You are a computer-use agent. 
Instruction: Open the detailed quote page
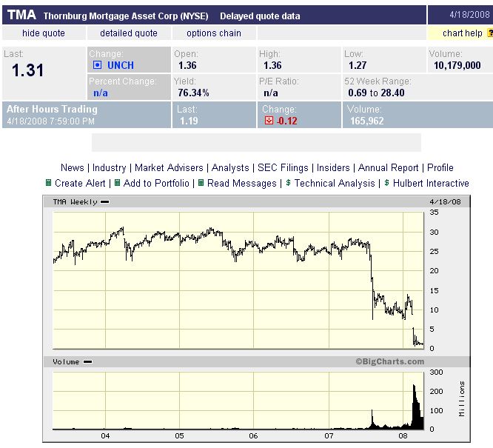(x=129, y=33)
